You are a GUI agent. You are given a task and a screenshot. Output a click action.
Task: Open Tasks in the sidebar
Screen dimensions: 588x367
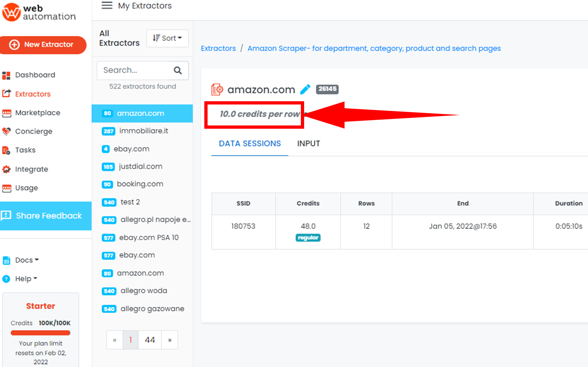25,150
